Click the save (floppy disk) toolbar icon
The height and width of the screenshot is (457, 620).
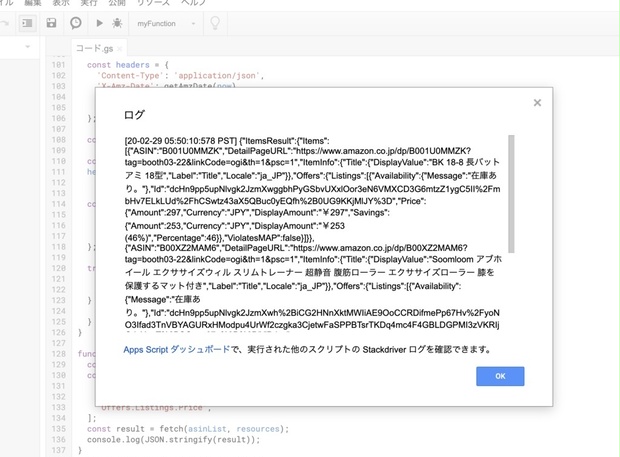click(51, 23)
